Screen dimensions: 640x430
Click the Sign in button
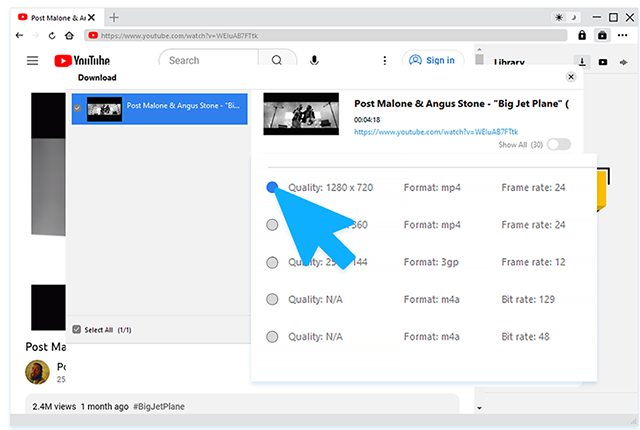[433, 60]
